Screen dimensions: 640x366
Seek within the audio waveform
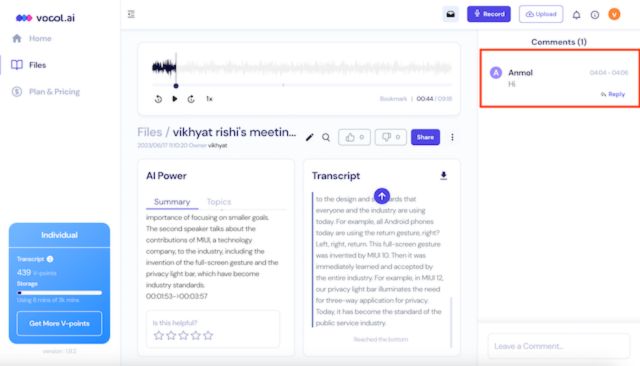[x=302, y=67]
